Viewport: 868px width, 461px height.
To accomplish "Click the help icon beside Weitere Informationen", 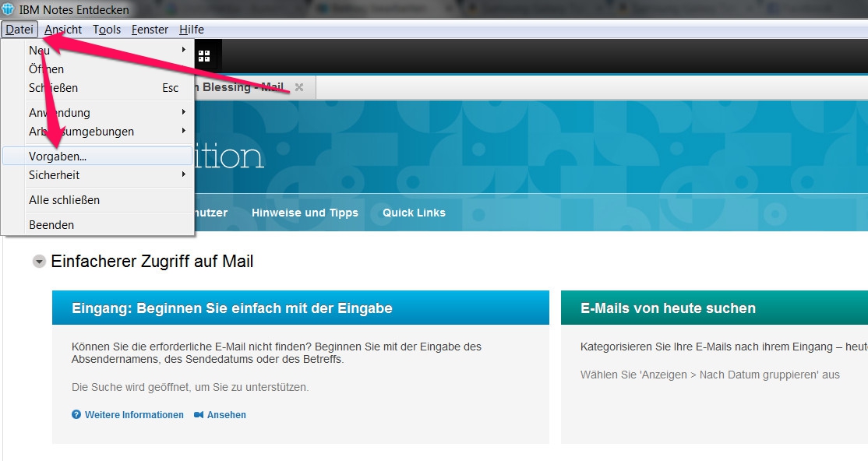I will [76, 414].
